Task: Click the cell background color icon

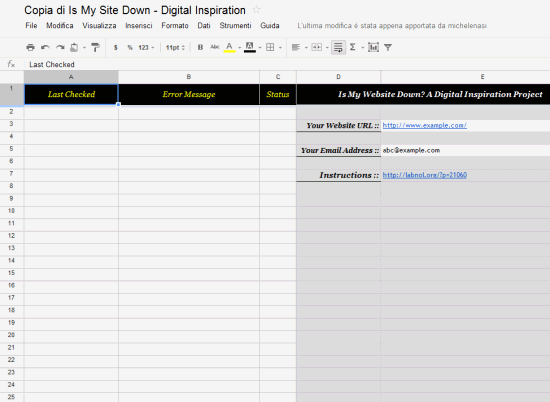Action: pos(250,47)
